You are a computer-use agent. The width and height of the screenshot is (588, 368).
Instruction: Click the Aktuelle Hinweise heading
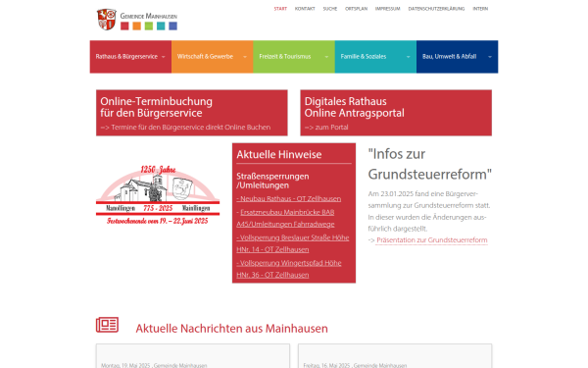(279, 154)
